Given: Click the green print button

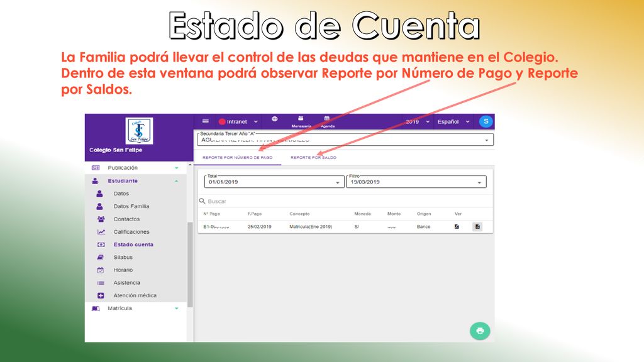Looking at the screenshot, I should (480, 331).
